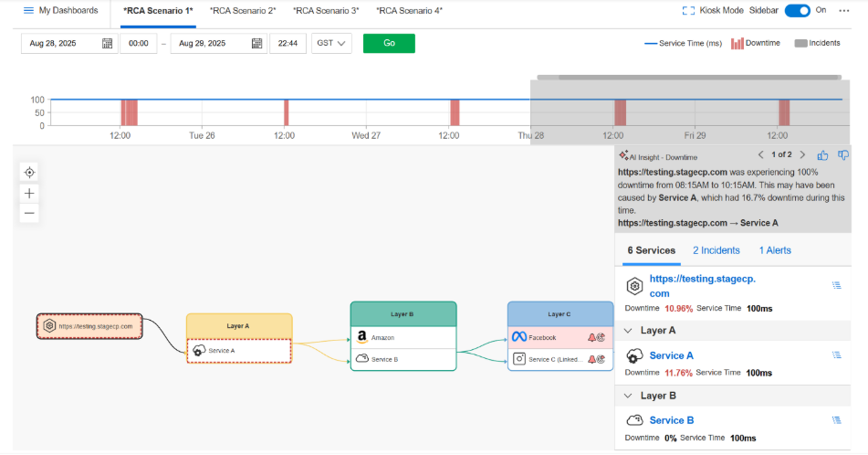Click the sidebar testing.stagecp.com hexagon service icon
Viewport: 868px width, 455px height.
click(634, 286)
